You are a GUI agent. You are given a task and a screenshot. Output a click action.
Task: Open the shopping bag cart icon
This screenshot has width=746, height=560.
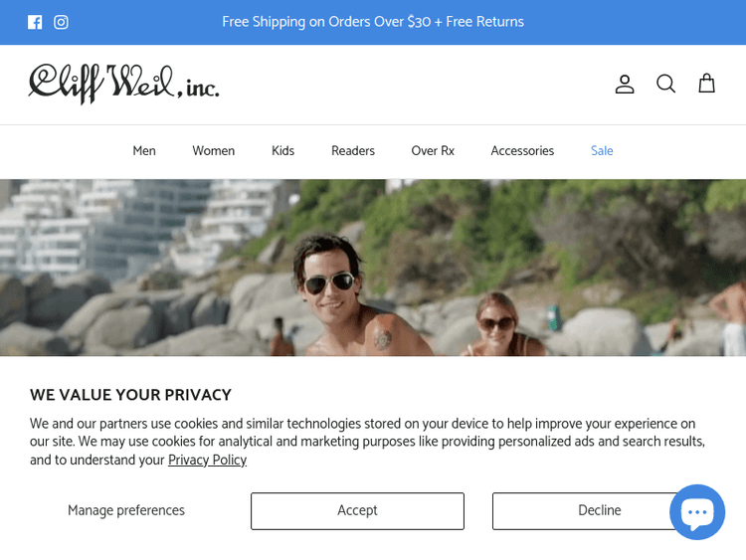tap(706, 84)
